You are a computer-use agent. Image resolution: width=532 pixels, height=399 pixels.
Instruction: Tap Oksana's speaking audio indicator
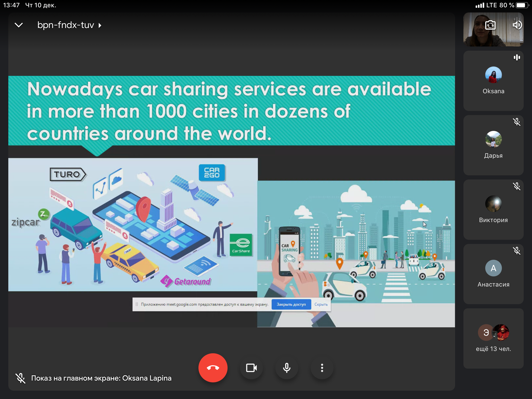pos(517,57)
